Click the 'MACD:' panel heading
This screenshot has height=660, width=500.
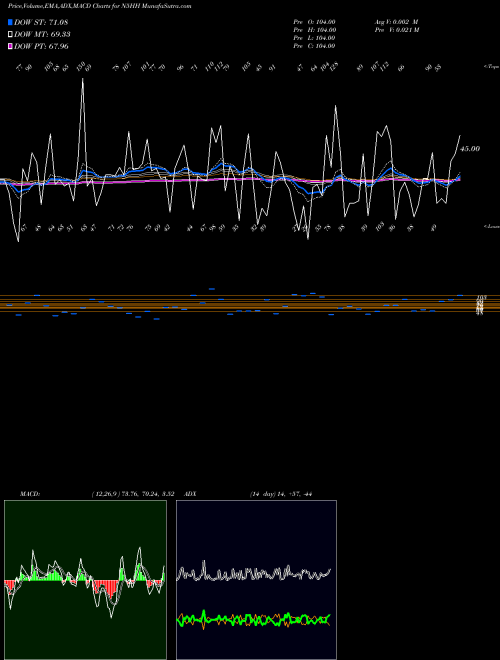coord(29,494)
